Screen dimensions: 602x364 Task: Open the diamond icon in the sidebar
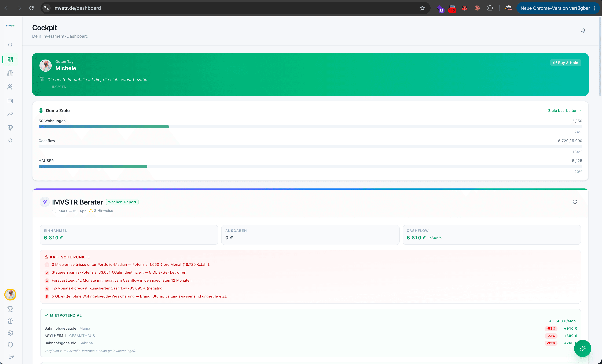point(10,128)
